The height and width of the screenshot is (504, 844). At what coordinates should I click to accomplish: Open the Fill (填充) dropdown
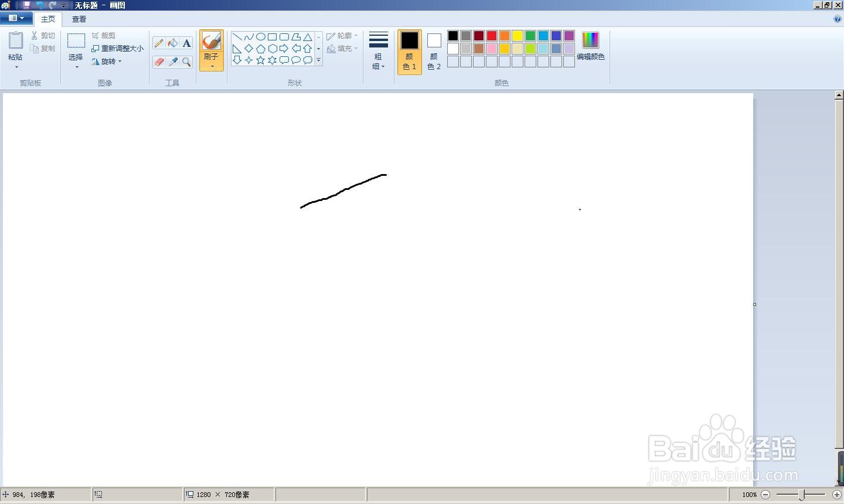342,49
